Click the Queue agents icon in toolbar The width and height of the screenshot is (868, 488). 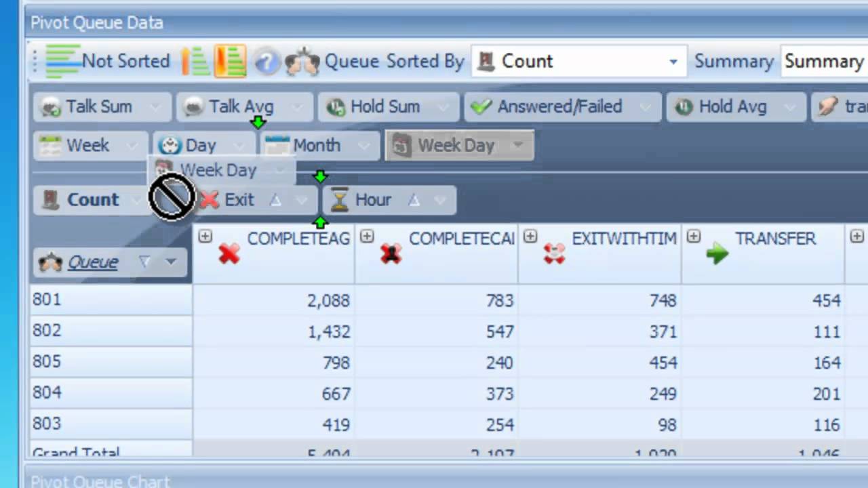[x=302, y=62]
